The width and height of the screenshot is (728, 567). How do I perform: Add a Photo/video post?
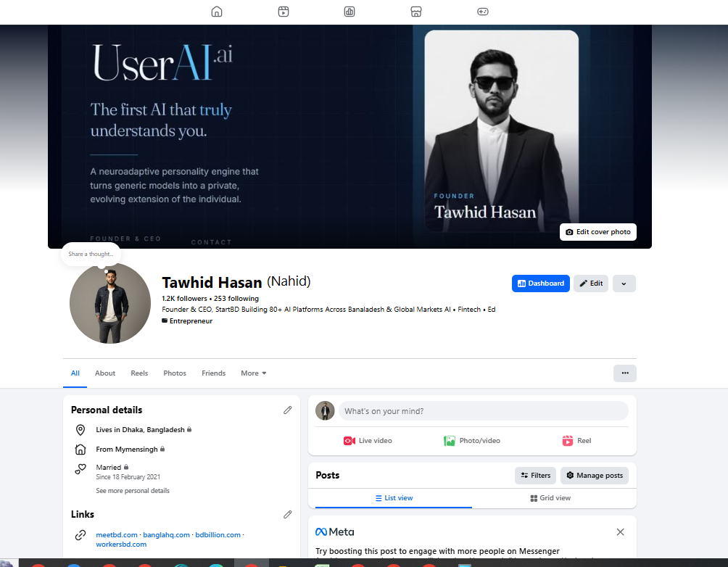coord(472,441)
